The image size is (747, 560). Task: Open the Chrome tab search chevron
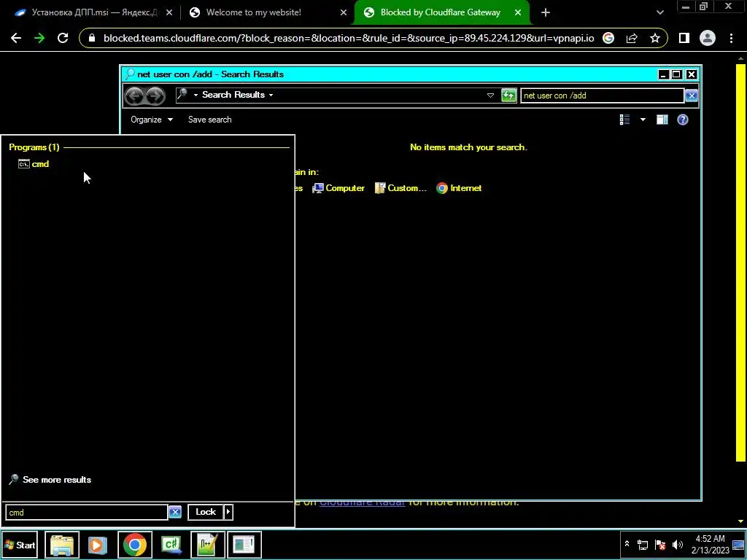click(x=659, y=12)
